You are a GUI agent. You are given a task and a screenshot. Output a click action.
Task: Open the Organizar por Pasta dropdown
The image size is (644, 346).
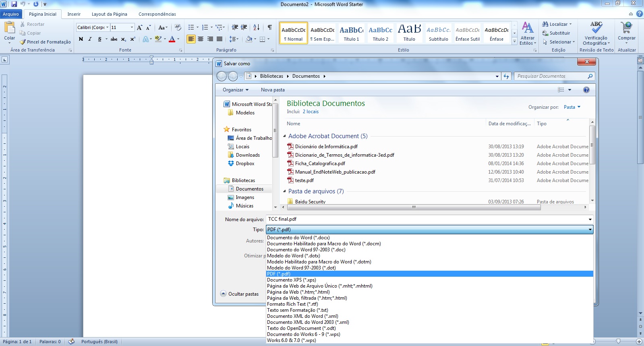coord(572,107)
